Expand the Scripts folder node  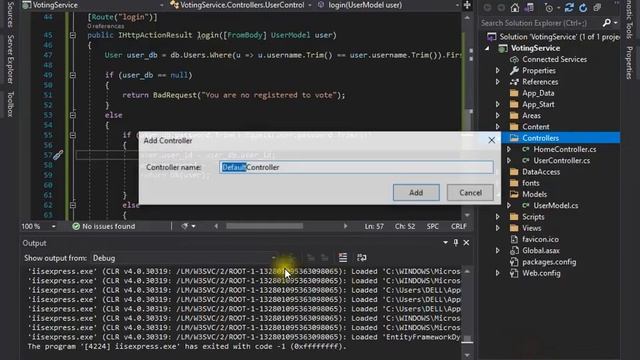click(x=498, y=217)
